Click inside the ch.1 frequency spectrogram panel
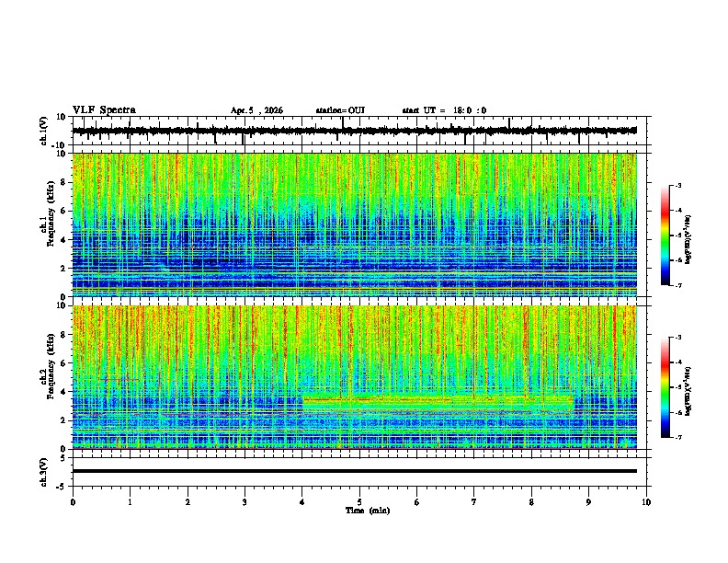Screen dimensions: 728x563 [x=354, y=224]
